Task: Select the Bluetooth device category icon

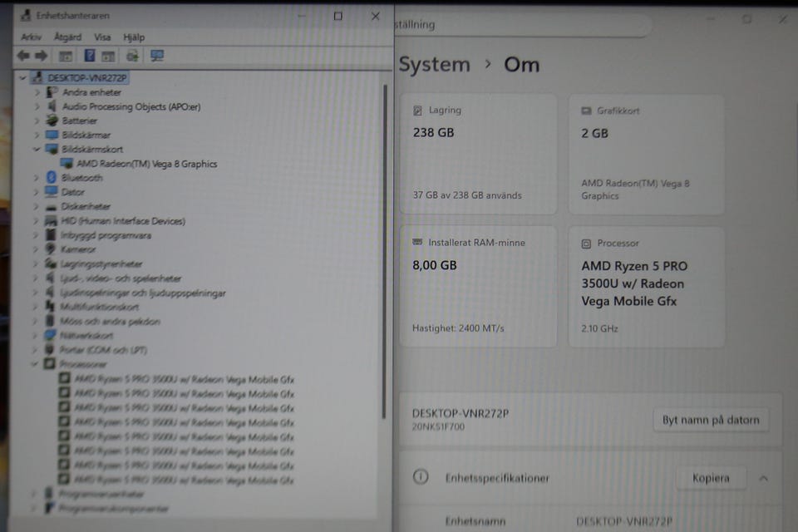Action: [52, 178]
